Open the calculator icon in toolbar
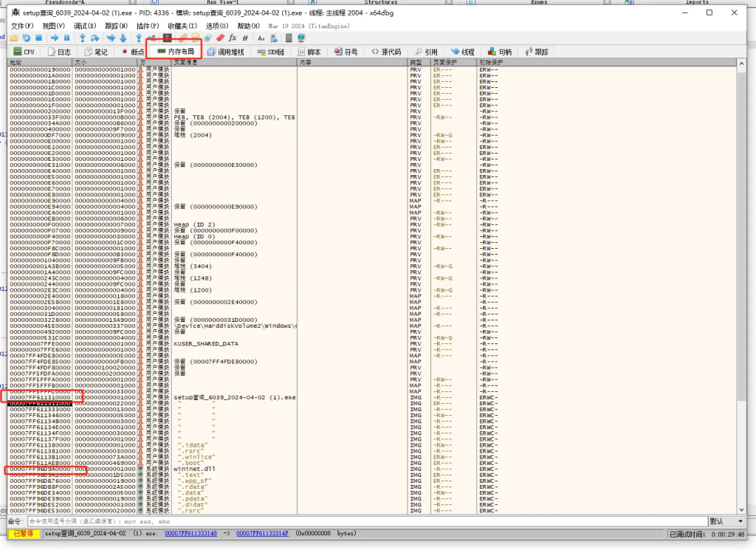The image size is (756, 550). click(289, 38)
